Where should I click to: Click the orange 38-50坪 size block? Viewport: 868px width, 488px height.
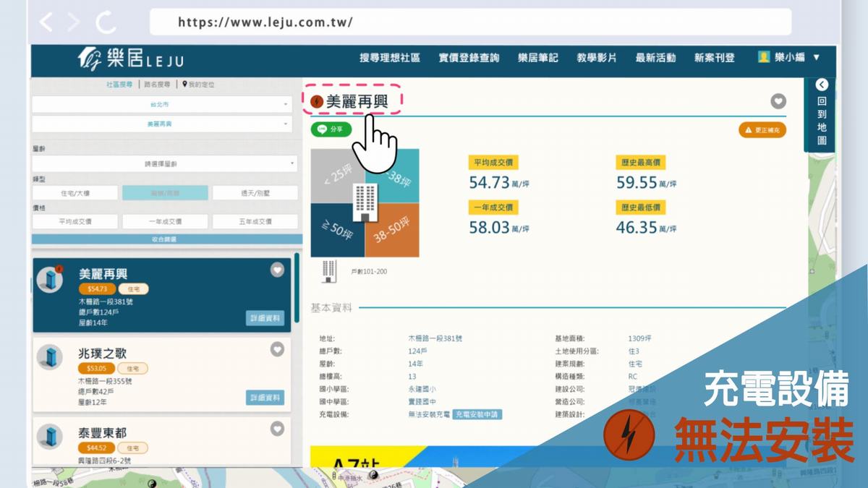coord(392,230)
